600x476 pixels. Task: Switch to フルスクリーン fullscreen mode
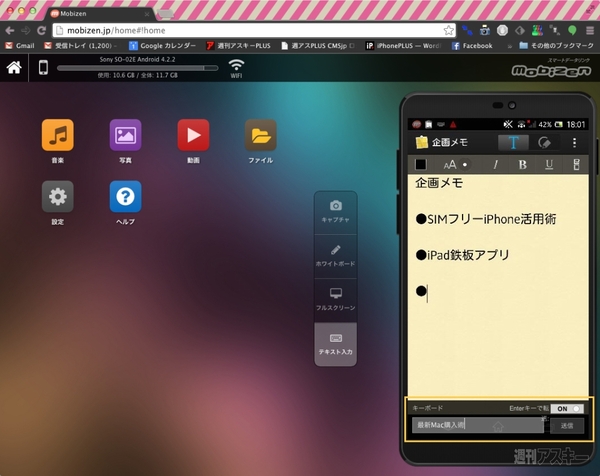coord(336,300)
